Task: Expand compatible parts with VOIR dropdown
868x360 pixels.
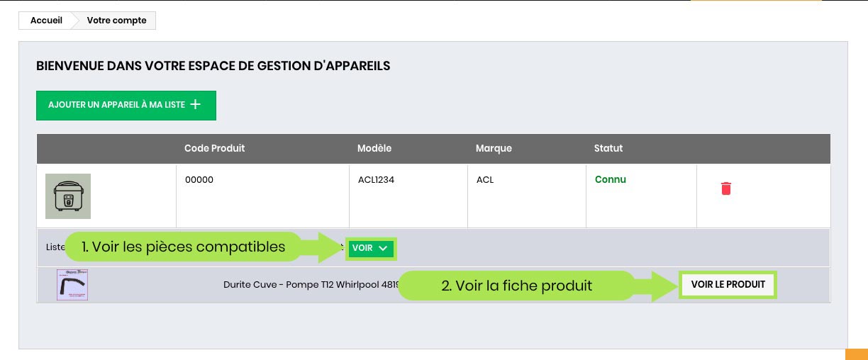Action: pyautogui.click(x=370, y=249)
